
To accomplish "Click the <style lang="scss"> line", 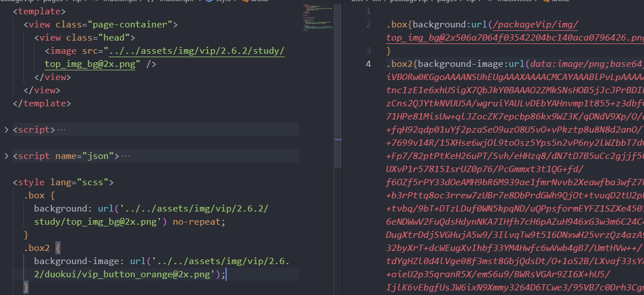I will tap(63, 183).
